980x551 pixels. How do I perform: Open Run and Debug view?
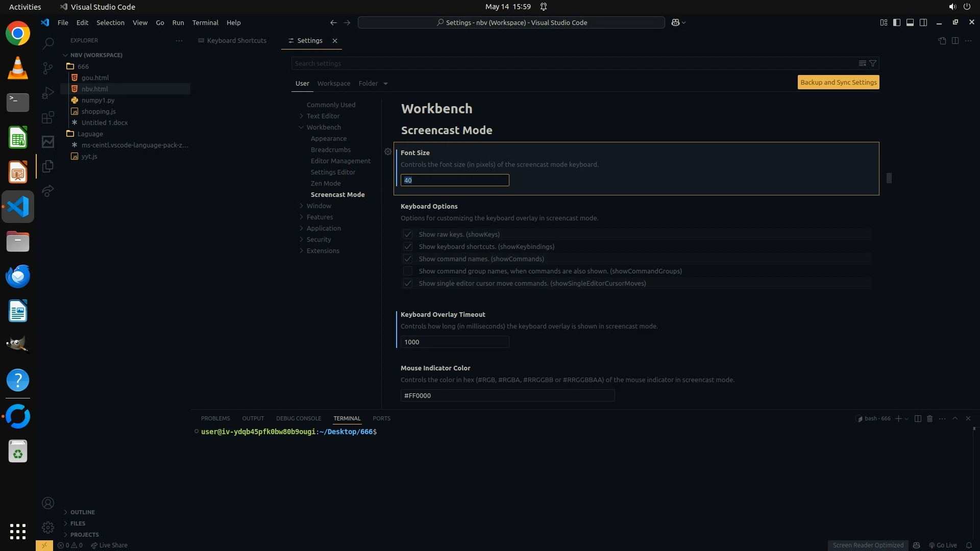[x=48, y=93]
